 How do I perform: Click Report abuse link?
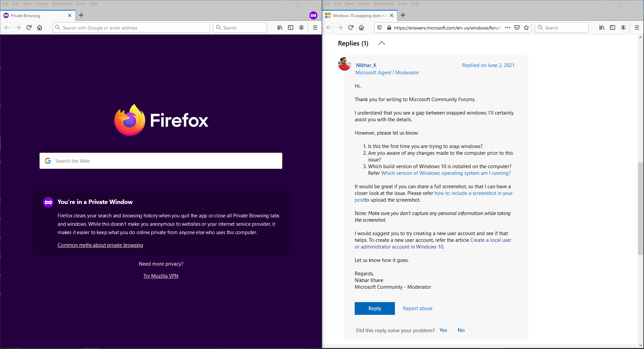(417, 308)
